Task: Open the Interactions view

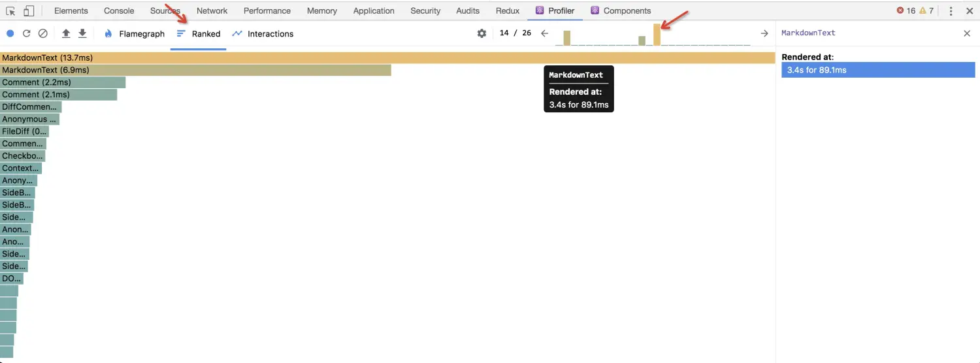Action: click(263, 34)
